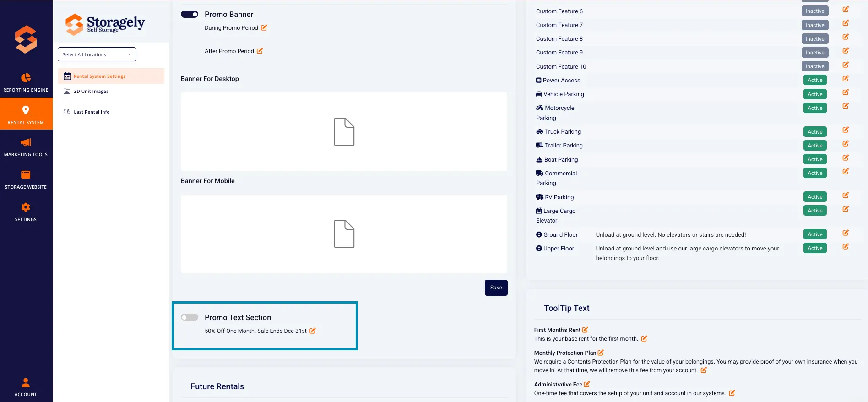Click the Save button for banners
868x402 pixels.
tap(496, 288)
